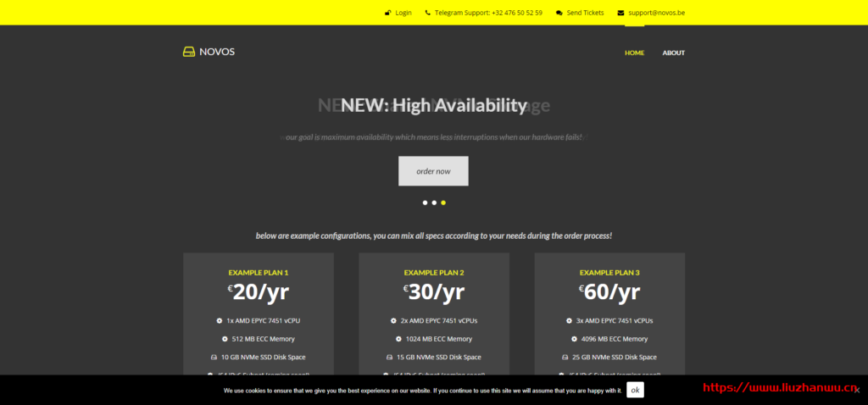Image resolution: width=868 pixels, height=405 pixels.
Task: Click the NOVOS server logo icon
Action: tap(189, 52)
